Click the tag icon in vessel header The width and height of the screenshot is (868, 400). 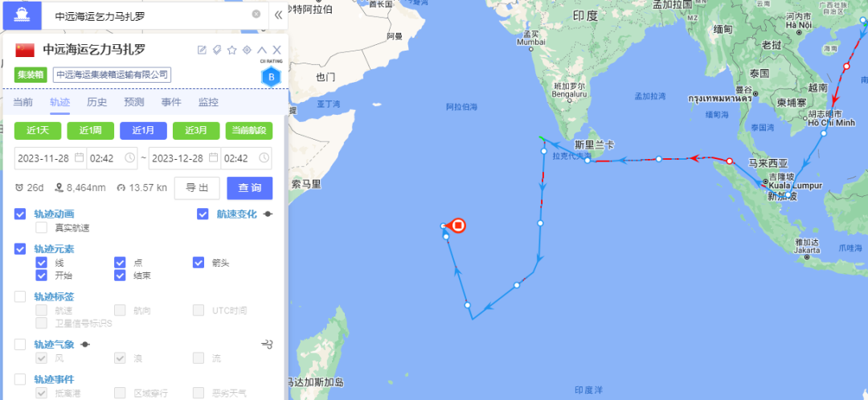tap(217, 51)
